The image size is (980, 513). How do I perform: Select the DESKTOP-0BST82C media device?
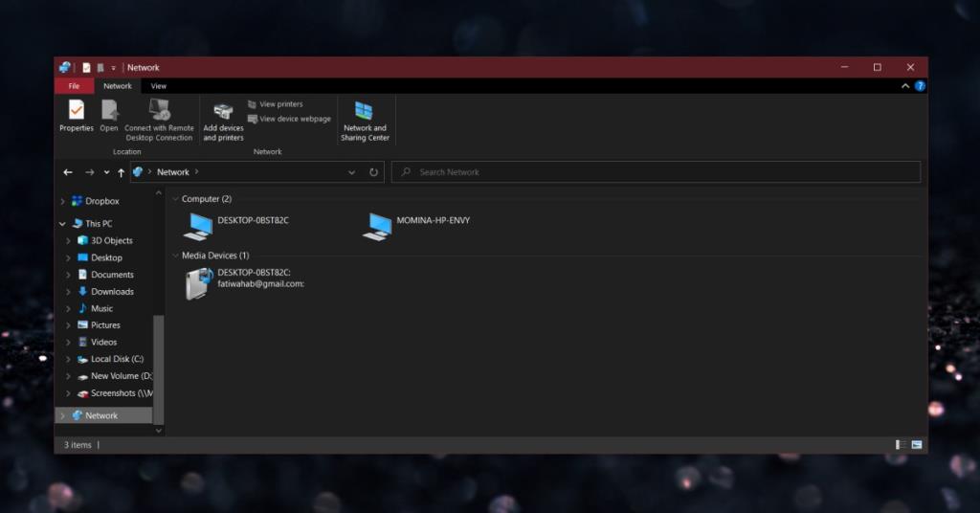click(x=244, y=283)
